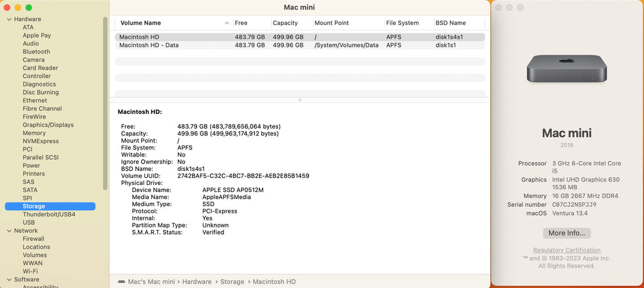Sort table by Capacity column
The image size is (644, 288).
point(285,23)
